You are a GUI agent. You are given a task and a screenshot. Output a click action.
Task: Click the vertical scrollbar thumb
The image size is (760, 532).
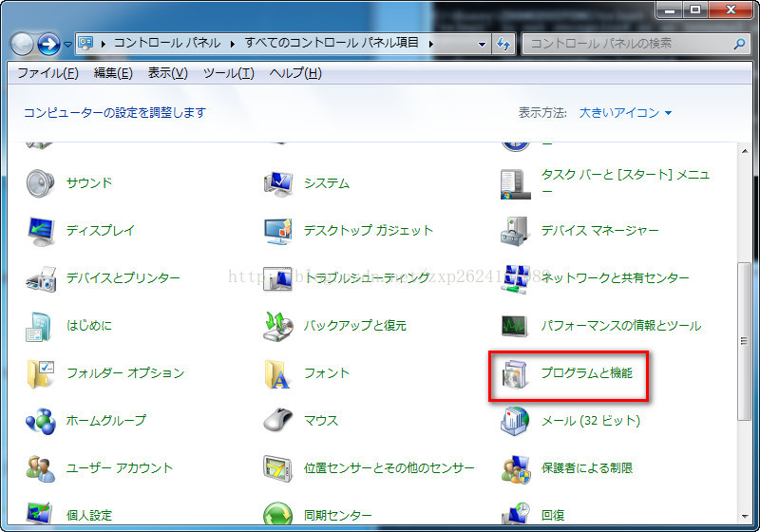click(745, 342)
